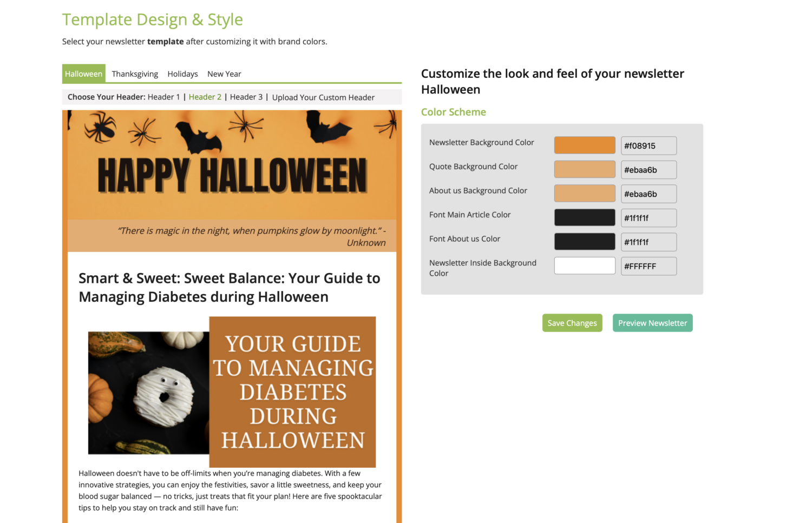Open the About us Background Color swatch

click(585, 194)
